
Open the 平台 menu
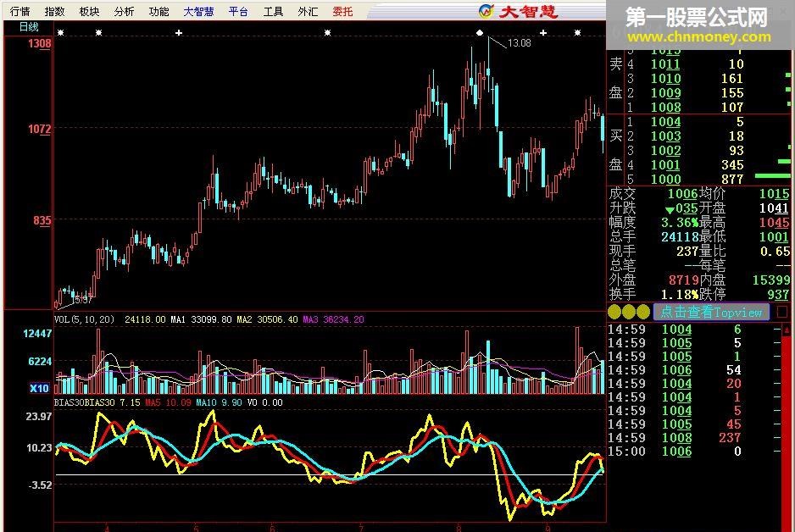[238, 11]
